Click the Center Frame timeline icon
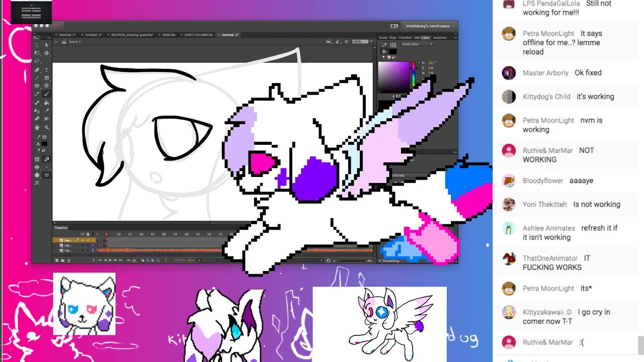This screenshot has width=644, height=362. click(128, 260)
